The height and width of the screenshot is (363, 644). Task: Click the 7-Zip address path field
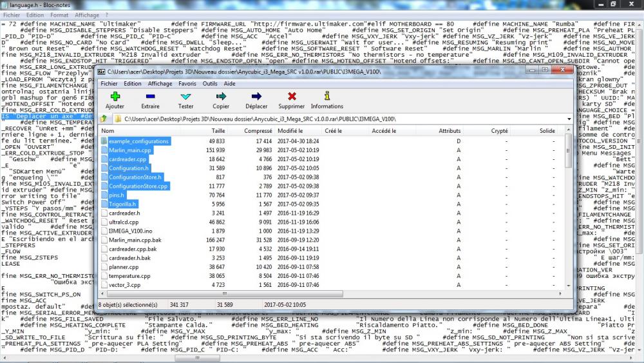(339, 119)
